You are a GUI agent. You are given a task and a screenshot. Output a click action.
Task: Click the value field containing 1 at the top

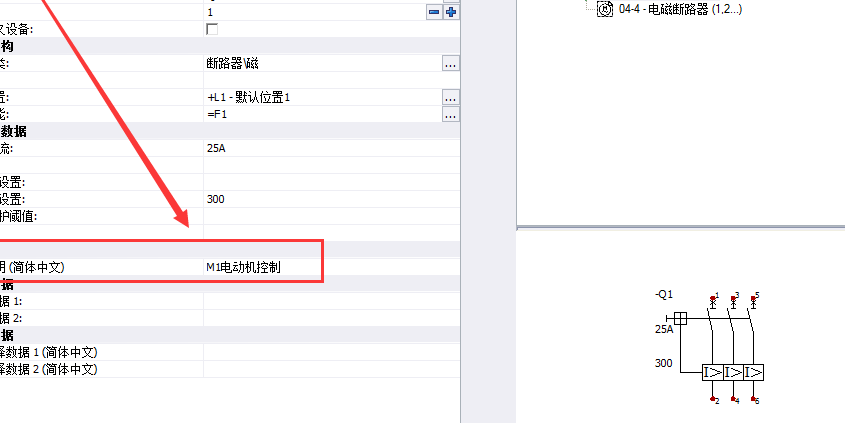click(x=315, y=12)
